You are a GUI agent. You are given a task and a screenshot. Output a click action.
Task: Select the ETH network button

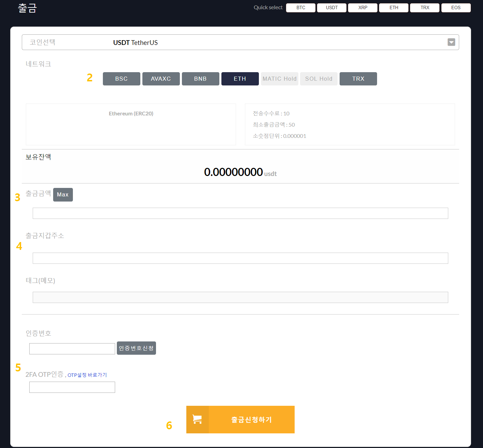[240, 79]
